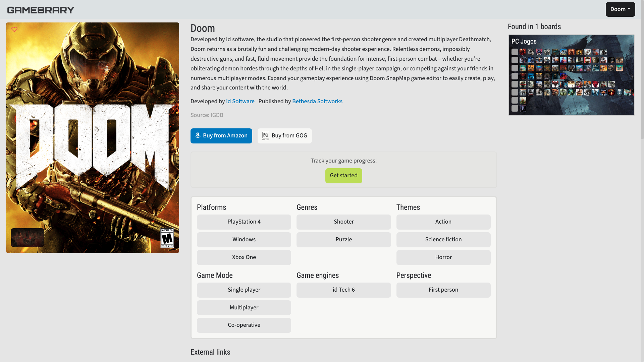
Task: Click Buy from Amazon button
Action: [x=221, y=136]
